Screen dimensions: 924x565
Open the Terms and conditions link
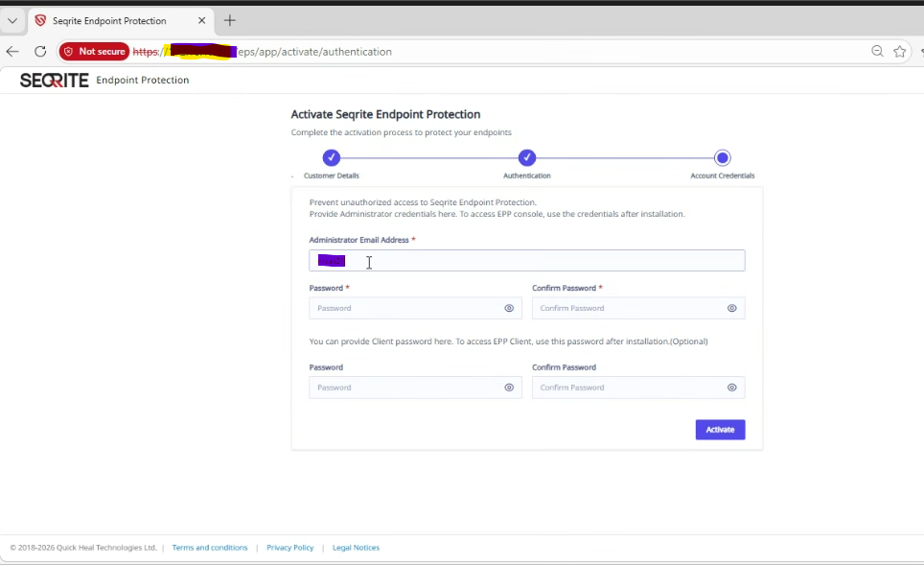coord(210,547)
